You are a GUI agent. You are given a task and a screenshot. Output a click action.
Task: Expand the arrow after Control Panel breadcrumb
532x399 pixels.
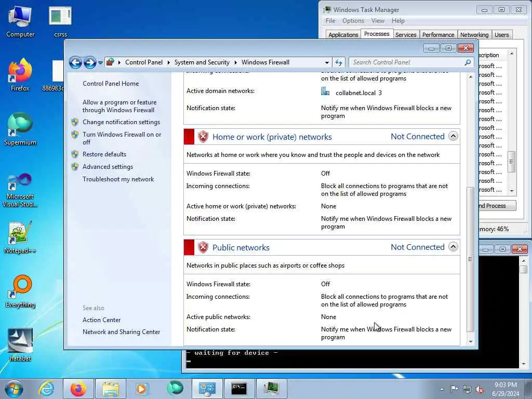coord(169,62)
